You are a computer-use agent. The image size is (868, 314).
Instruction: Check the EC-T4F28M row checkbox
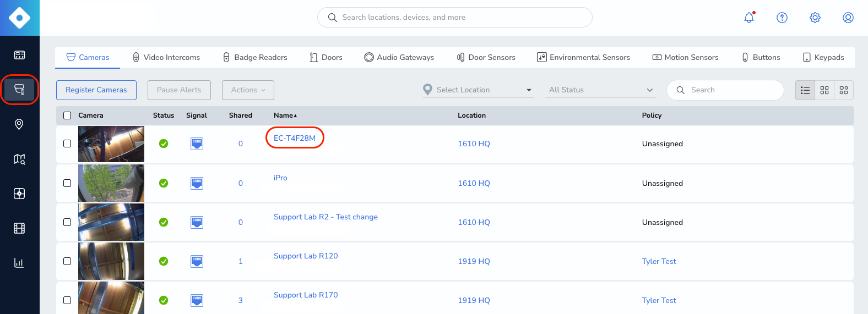67,144
